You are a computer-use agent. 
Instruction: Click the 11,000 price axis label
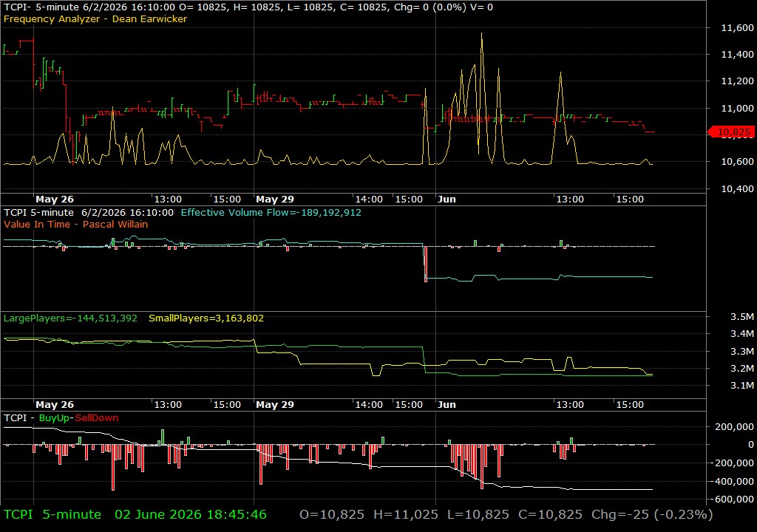click(x=737, y=108)
